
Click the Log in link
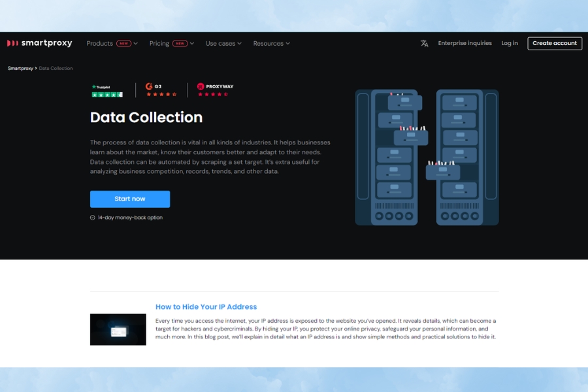click(x=510, y=43)
